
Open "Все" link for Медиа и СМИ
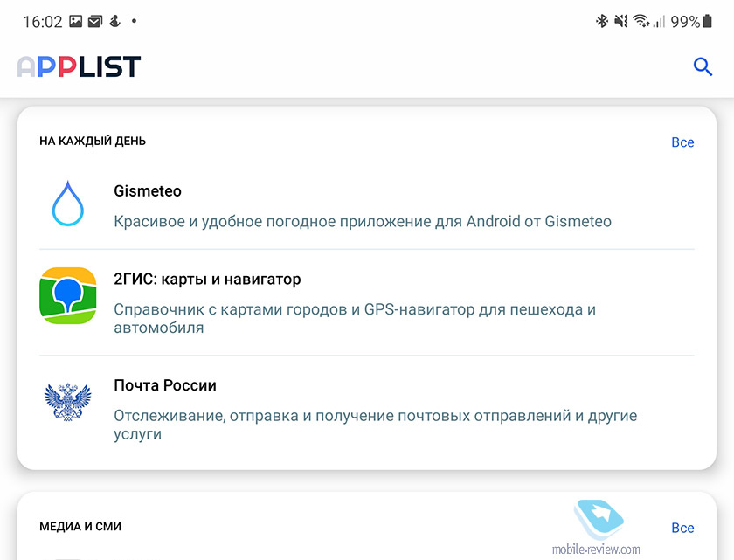tap(682, 528)
